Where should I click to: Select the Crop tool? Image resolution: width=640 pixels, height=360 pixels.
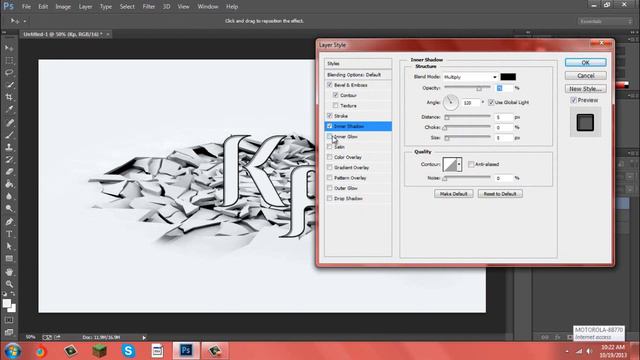9,97
